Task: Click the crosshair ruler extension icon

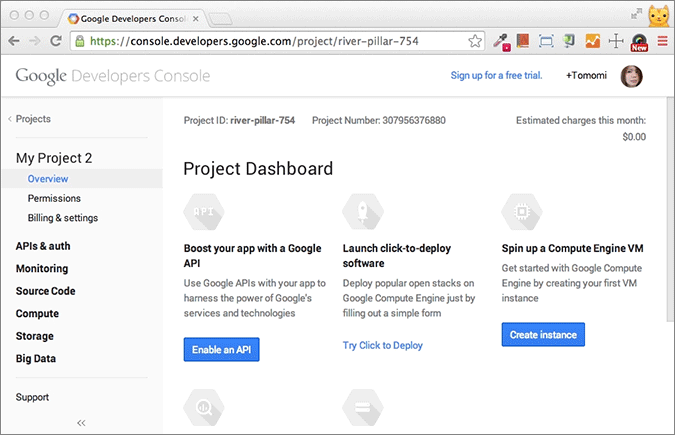Action: point(615,42)
